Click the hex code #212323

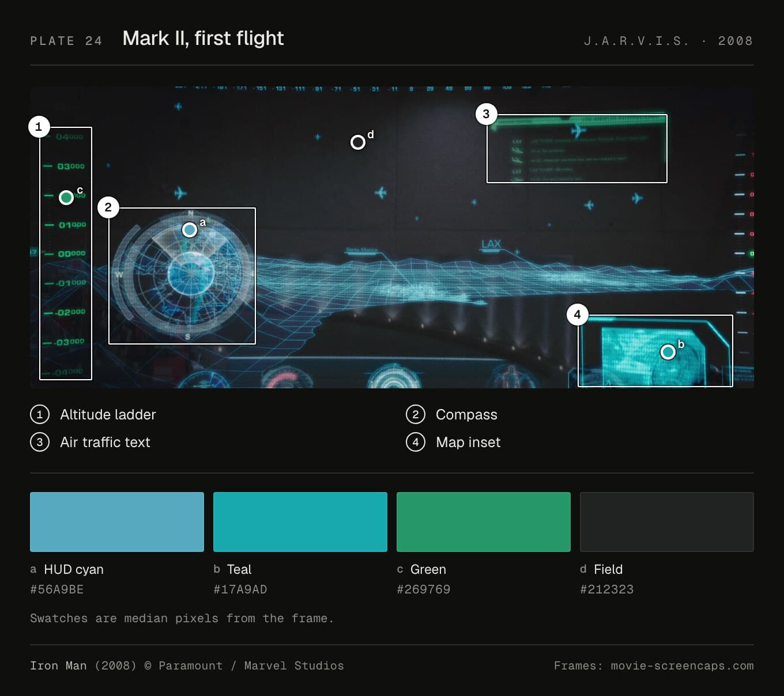(607, 589)
